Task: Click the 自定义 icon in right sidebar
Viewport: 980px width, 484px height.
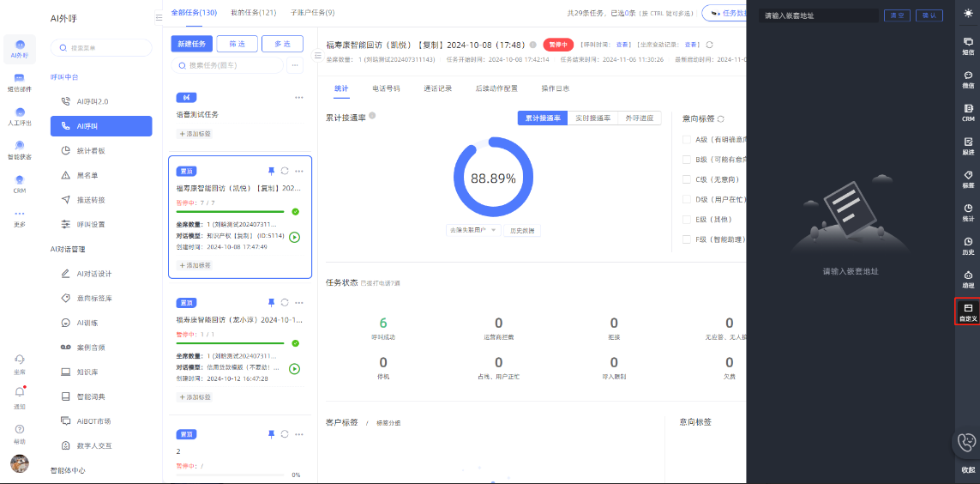Action: 967,312
